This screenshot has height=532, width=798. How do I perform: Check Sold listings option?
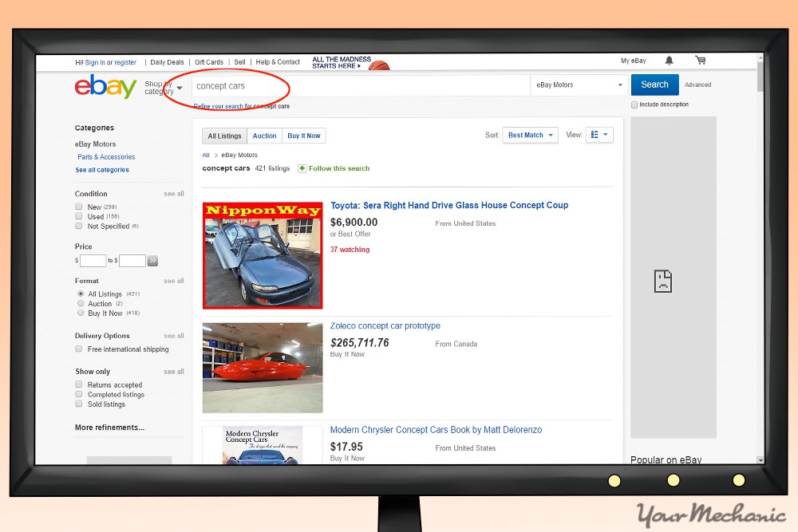click(79, 404)
